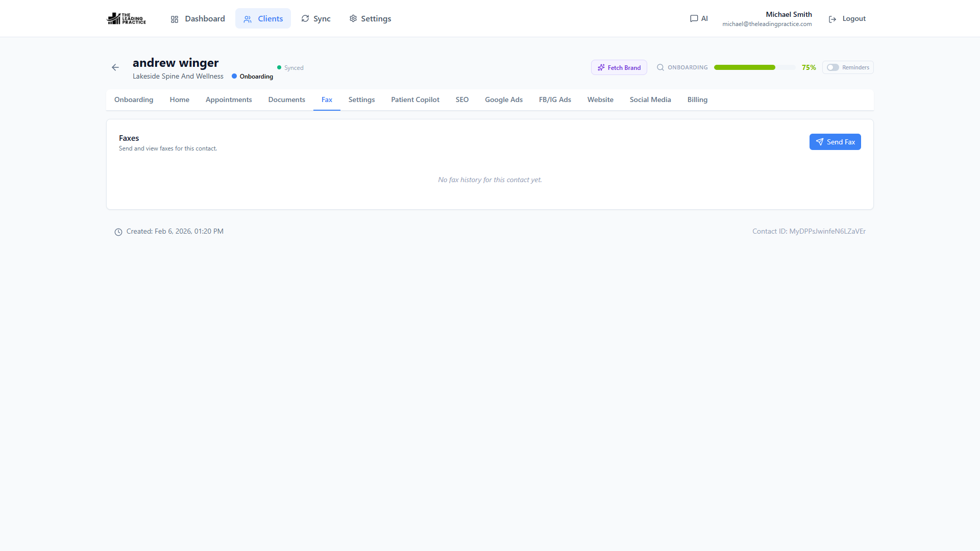Screen dimensions: 980x551
Task: Select the Fax tab
Action: point(327,99)
